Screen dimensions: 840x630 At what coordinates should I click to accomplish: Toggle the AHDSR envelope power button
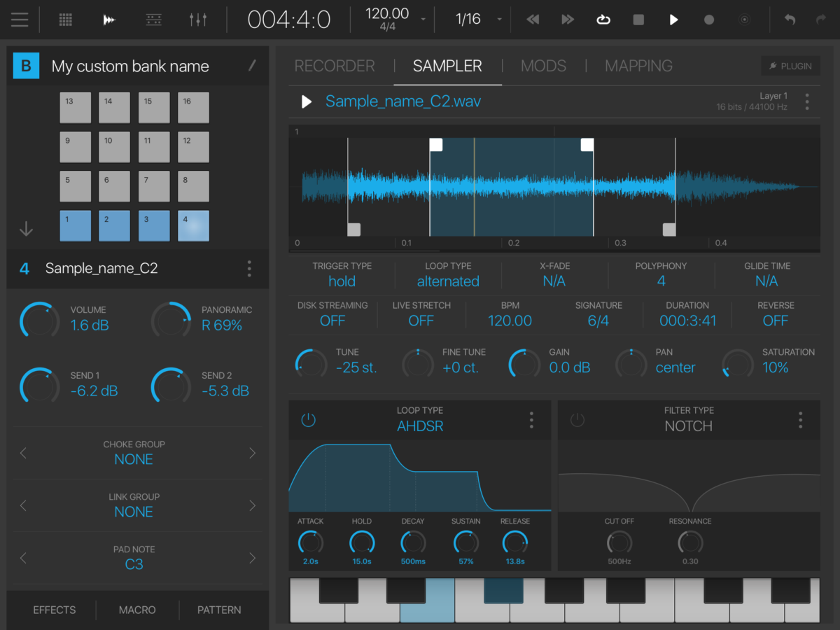(x=308, y=420)
